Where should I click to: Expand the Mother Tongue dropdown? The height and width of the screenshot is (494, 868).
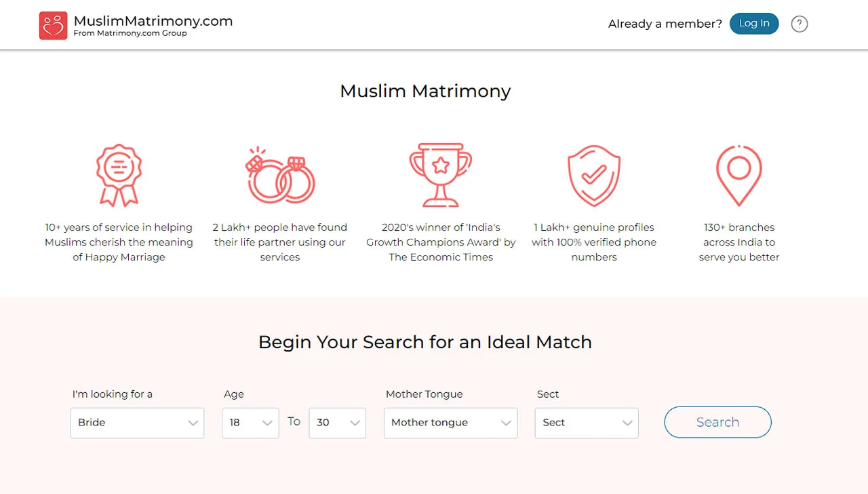pyautogui.click(x=450, y=423)
